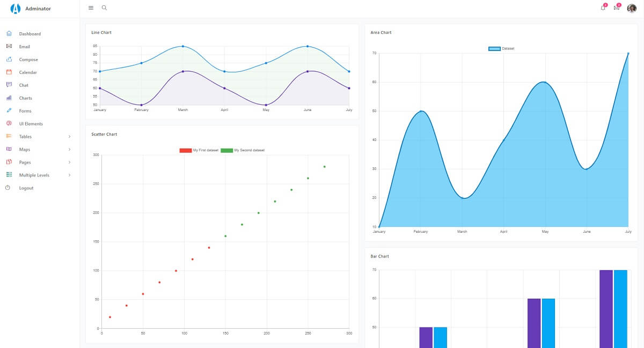Viewport: 644px width, 348px height.
Task: Click the March peak point on blue line
Action: [183, 46]
